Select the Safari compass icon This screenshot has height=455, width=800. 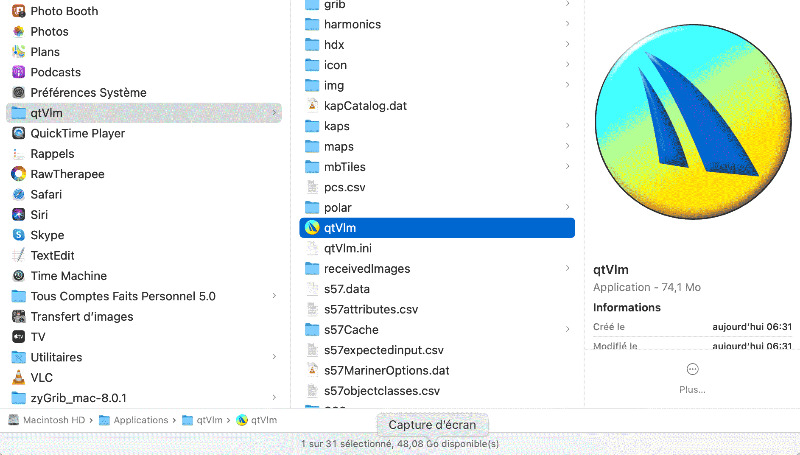click(x=18, y=194)
